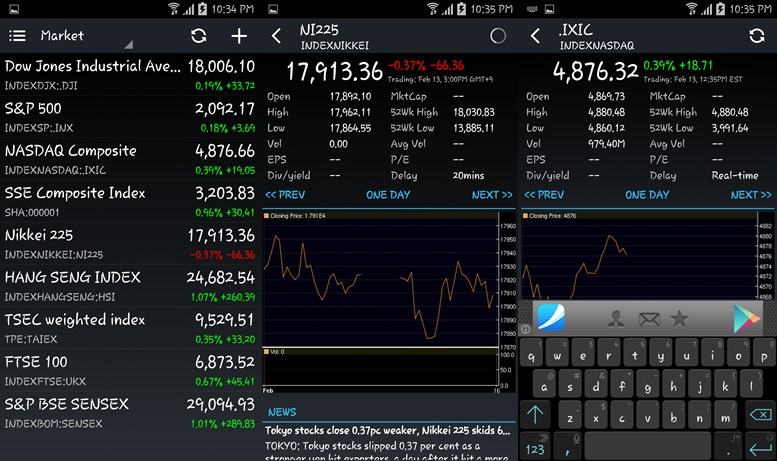The image size is (777, 461).
Task: Tap NEXT >> on .IXIC chart
Action: [751, 195]
